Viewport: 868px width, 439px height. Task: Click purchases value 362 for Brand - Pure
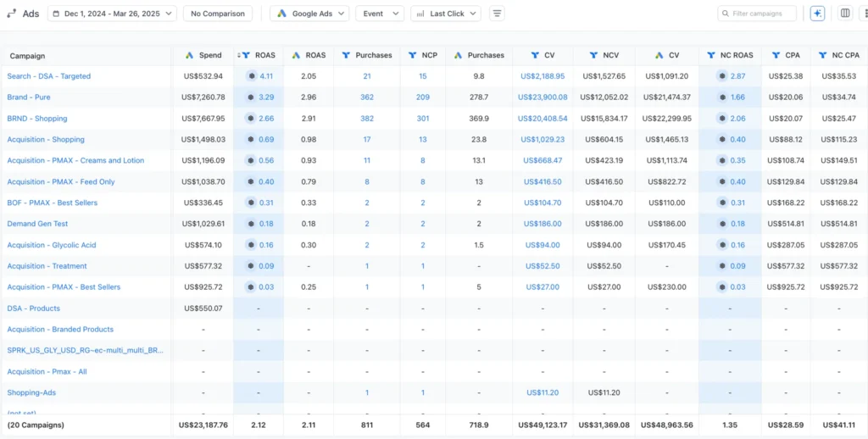tap(367, 97)
